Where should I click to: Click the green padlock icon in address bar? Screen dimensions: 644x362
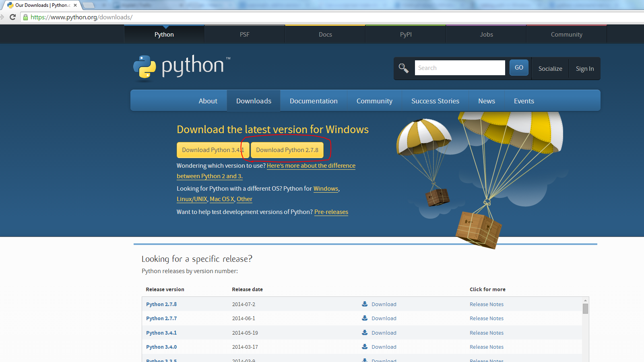tap(26, 17)
